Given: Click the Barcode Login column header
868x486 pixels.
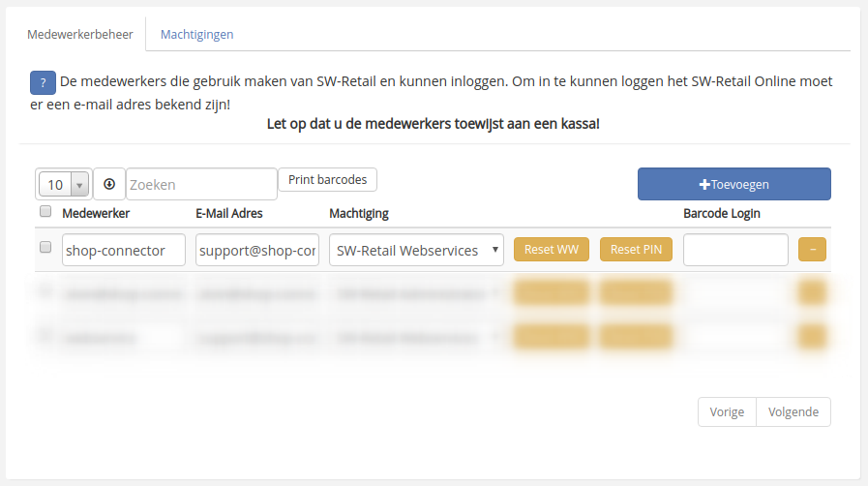Looking at the screenshot, I should coord(721,213).
